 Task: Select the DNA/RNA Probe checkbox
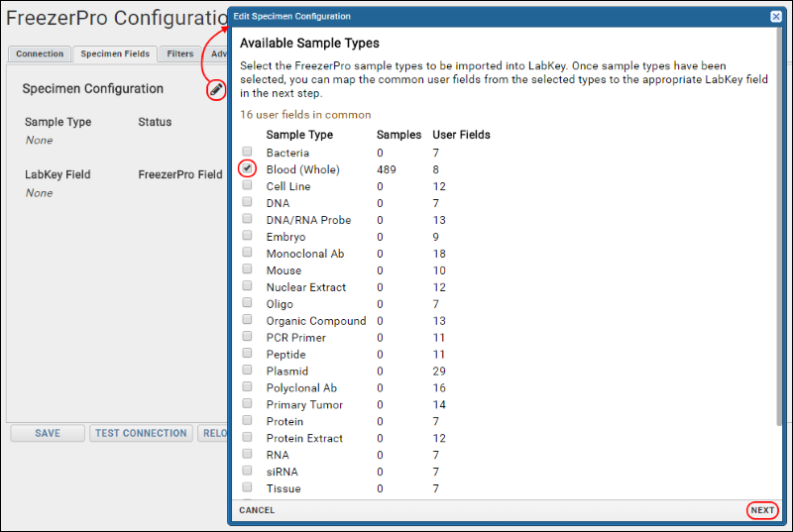point(247,218)
